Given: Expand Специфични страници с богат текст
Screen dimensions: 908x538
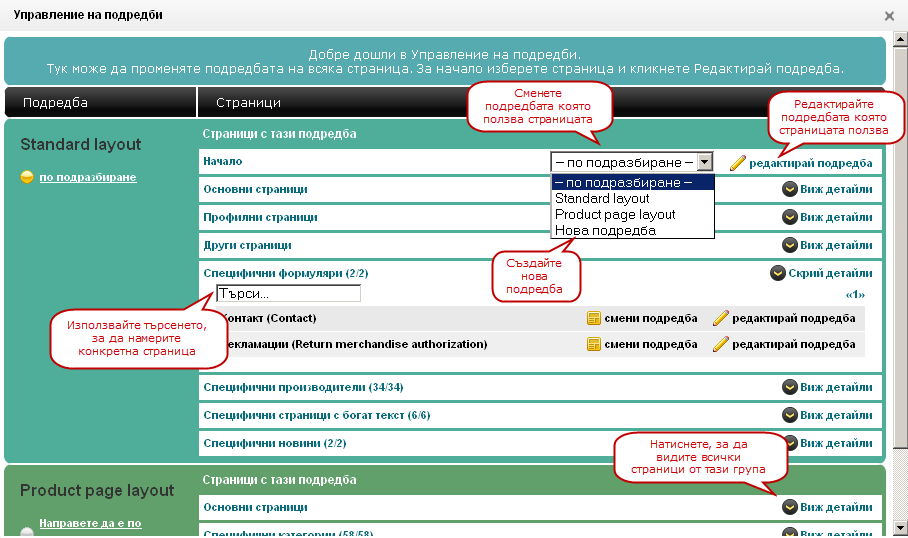Looking at the screenshot, I should [828, 415].
